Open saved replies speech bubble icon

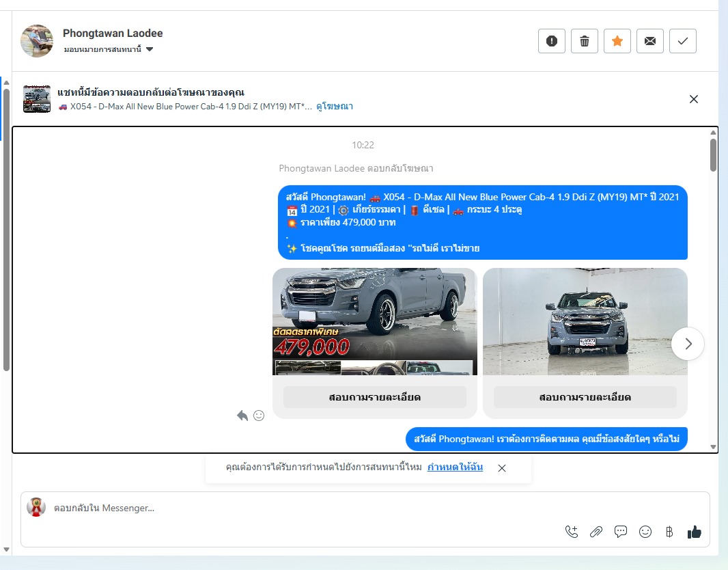click(621, 532)
